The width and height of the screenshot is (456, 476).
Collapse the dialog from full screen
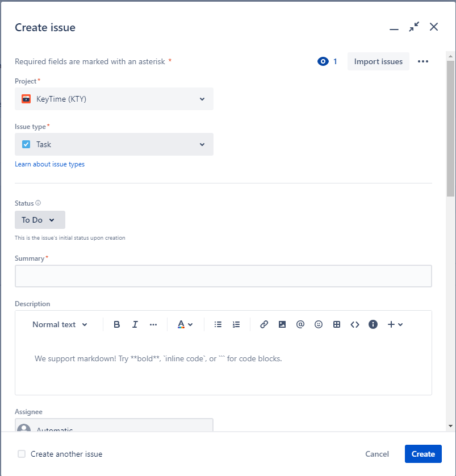click(x=414, y=27)
